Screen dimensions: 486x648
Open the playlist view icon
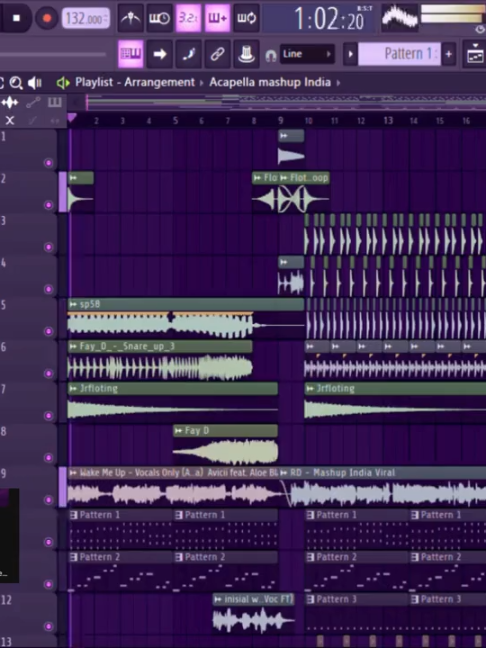pyautogui.click(x=131, y=54)
